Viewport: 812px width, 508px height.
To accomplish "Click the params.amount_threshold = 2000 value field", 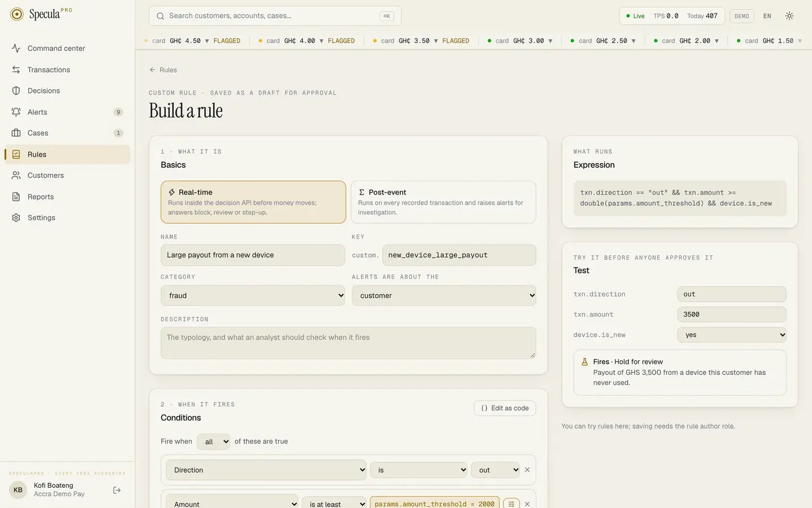I will coord(434,503).
